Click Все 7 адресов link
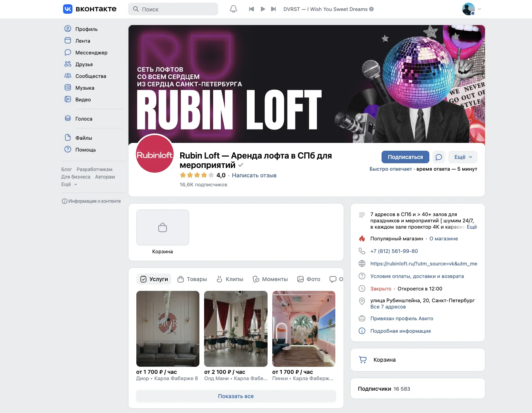This screenshot has width=532, height=413. (x=388, y=307)
